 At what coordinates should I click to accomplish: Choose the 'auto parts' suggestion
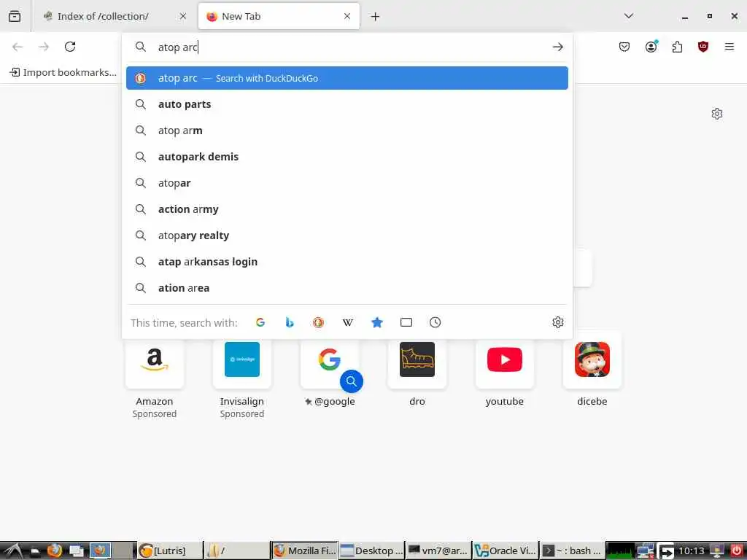point(347,104)
